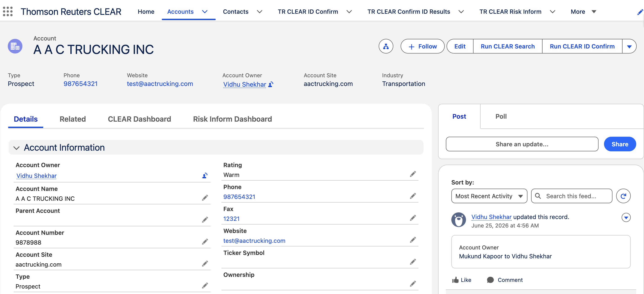Open TR CLEAR Risk Inform tab chevron
Viewport: 644px width, 294px height.
click(553, 12)
